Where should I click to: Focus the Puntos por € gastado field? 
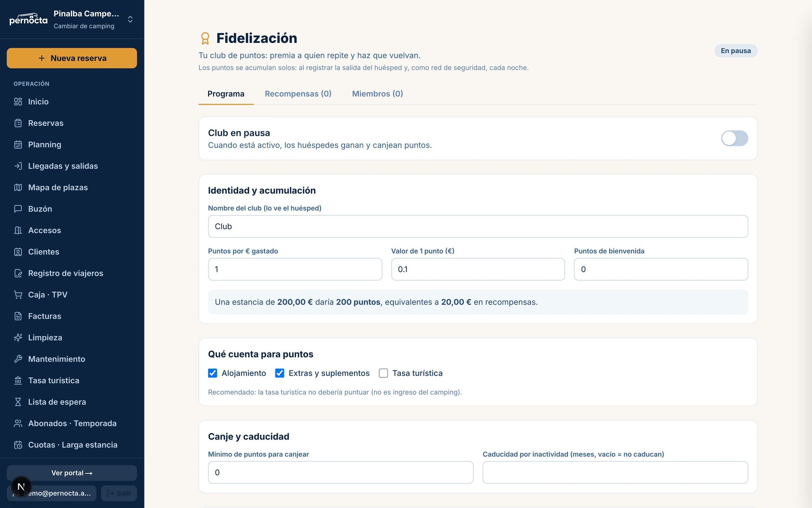pyautogui.click(x=295, y=269)
